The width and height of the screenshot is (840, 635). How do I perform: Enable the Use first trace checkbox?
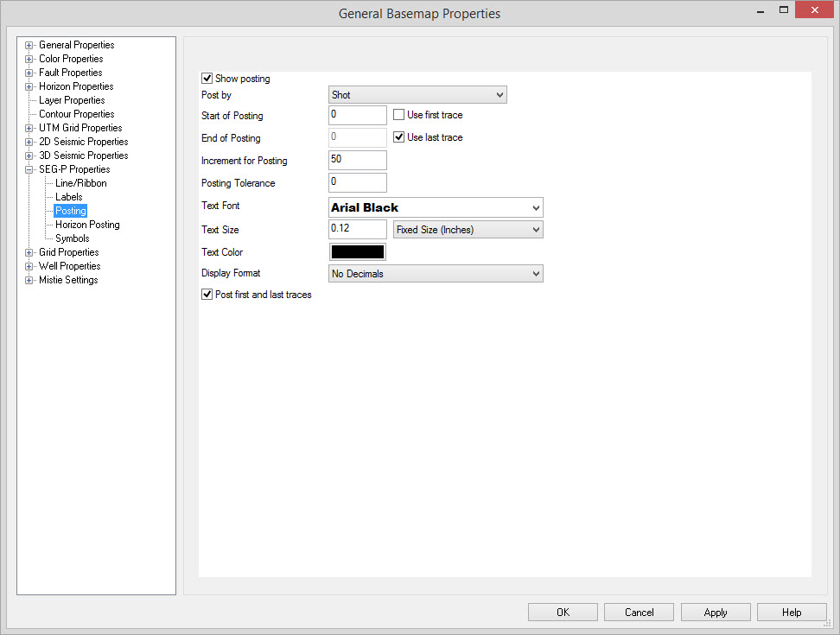coord(399,115)
